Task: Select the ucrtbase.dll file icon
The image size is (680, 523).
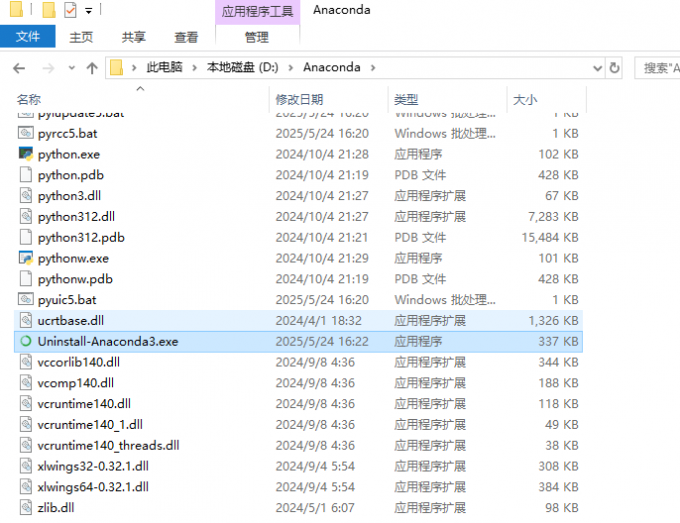Action: (26, 320)
